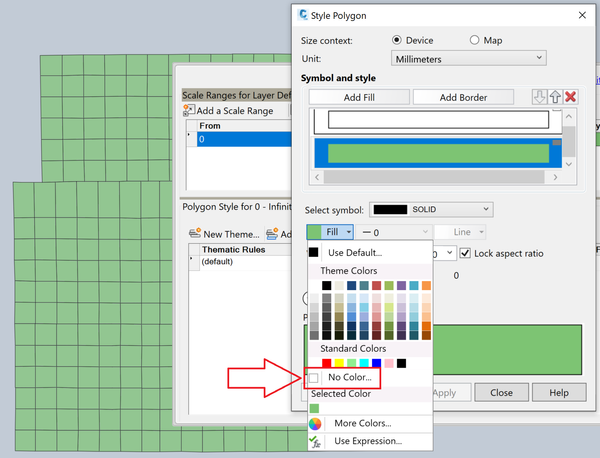Choose Use Expression... menu entry
Screen dimensions: 600x458
pyautogui.click(x=370, y=441)
